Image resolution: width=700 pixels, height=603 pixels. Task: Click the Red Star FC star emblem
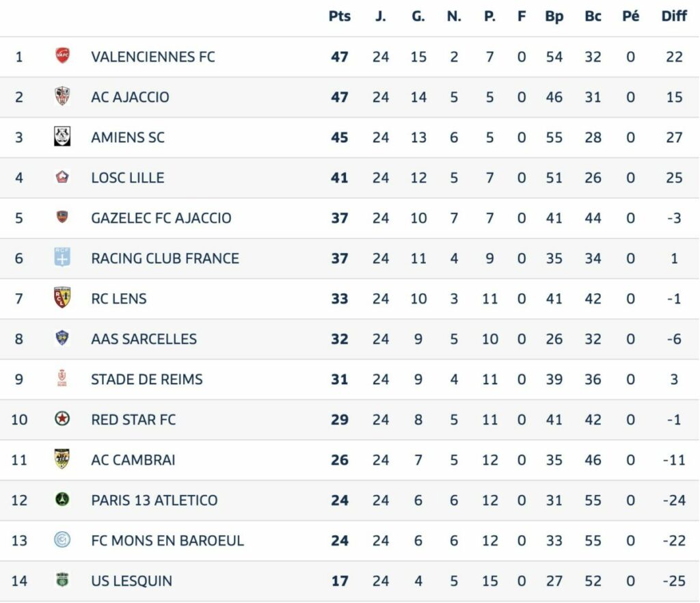62,418
